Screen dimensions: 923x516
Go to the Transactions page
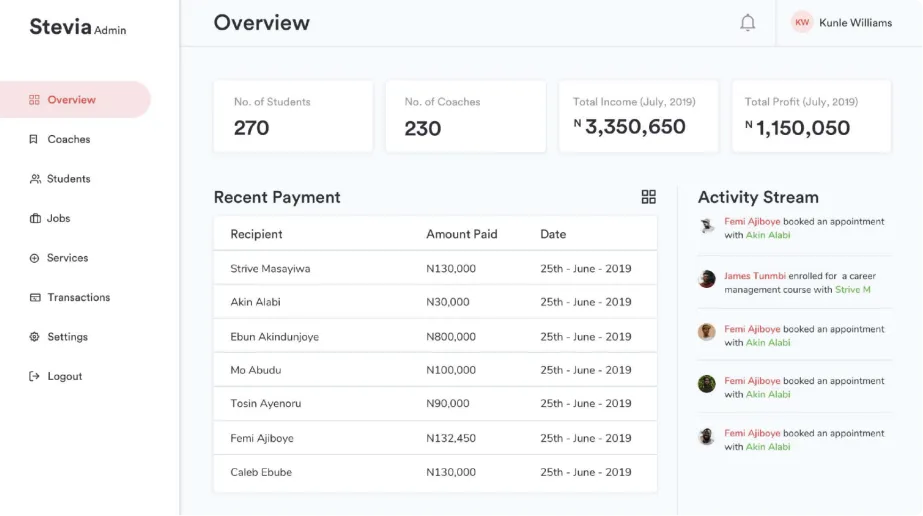78,297
